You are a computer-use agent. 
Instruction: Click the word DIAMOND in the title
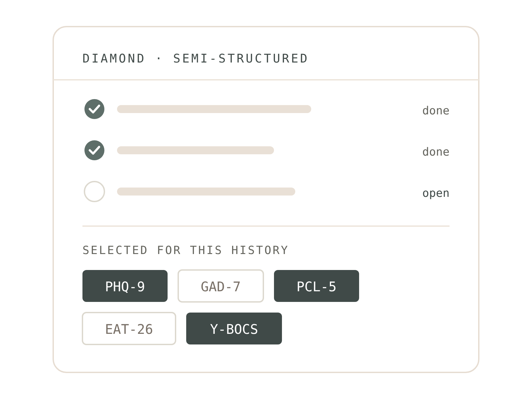(114, 59)
